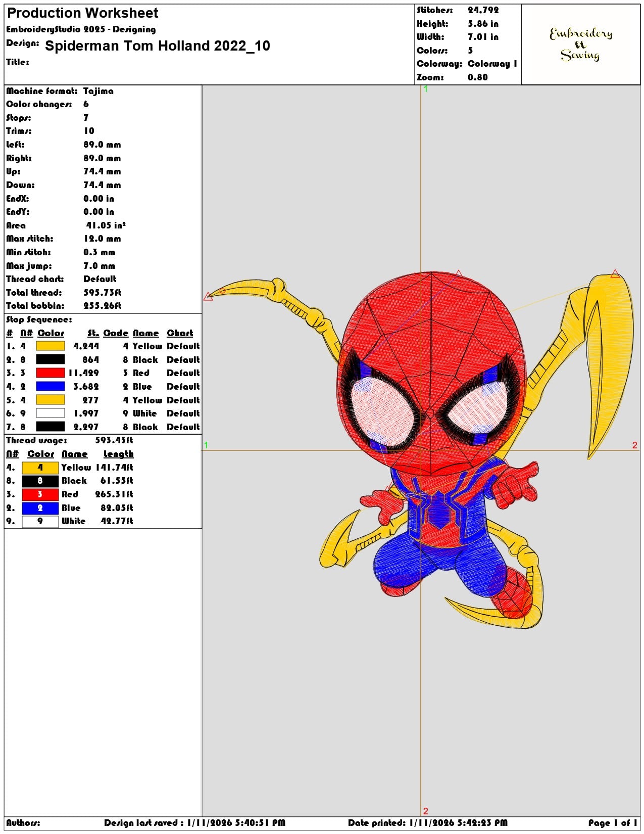Click the Max stitch value 12.0 mm
Screen dimensions: 644x834
103,239
